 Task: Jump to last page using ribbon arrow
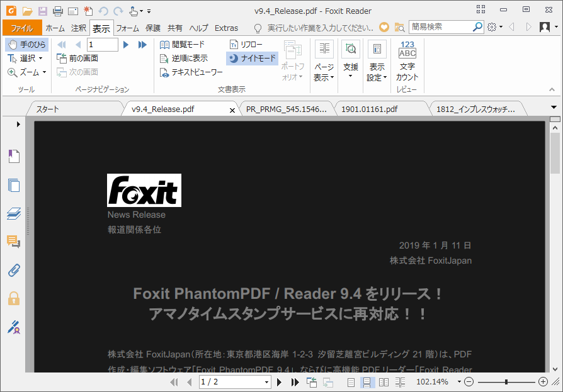coord(142,45)
